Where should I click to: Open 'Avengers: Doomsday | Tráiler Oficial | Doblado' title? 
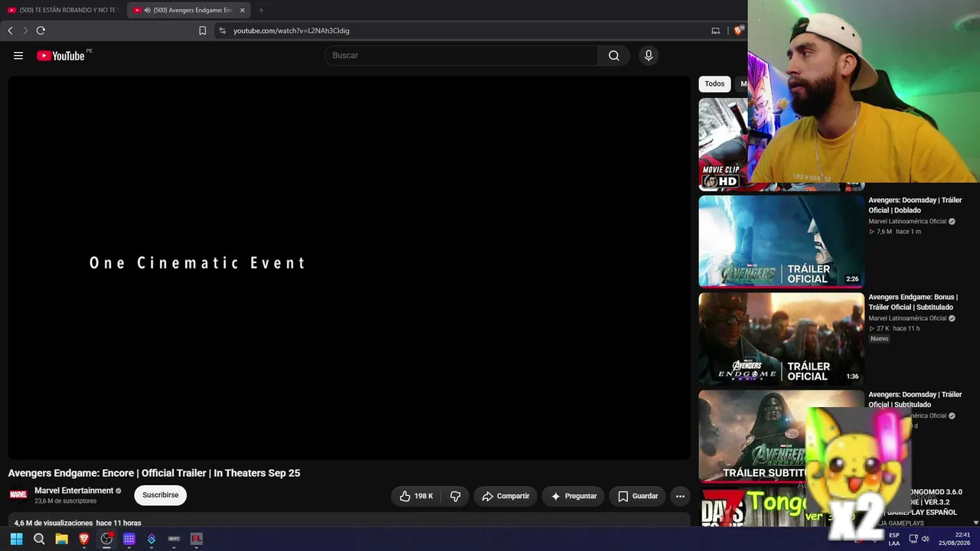click(x=915, y=205)
